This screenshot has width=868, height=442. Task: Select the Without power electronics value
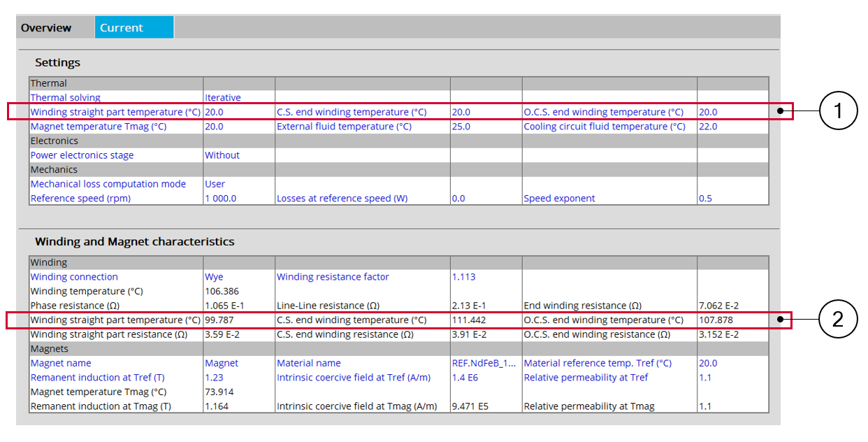tap(222, 155)
